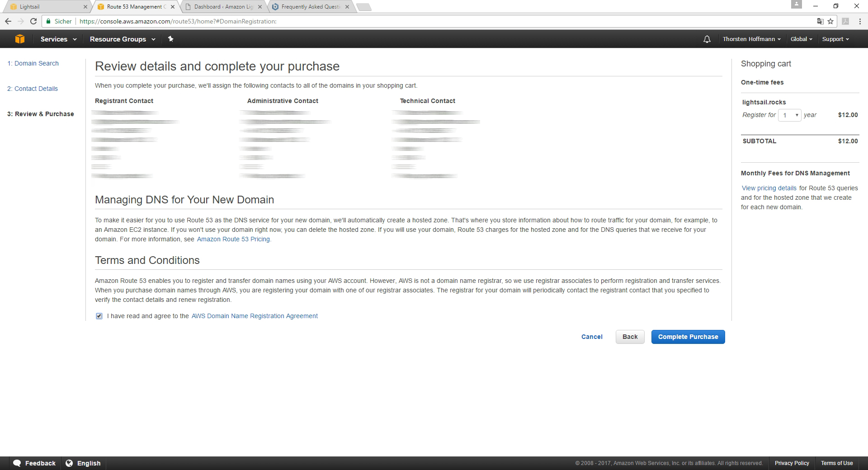Change registration years dropdown

click(x=789, y=115)
